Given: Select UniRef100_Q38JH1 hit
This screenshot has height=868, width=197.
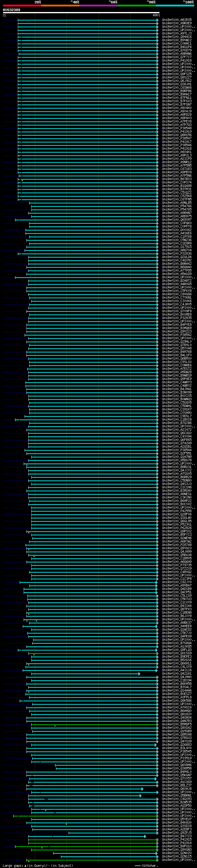Looking at the screenshot, I should point(177,84).
